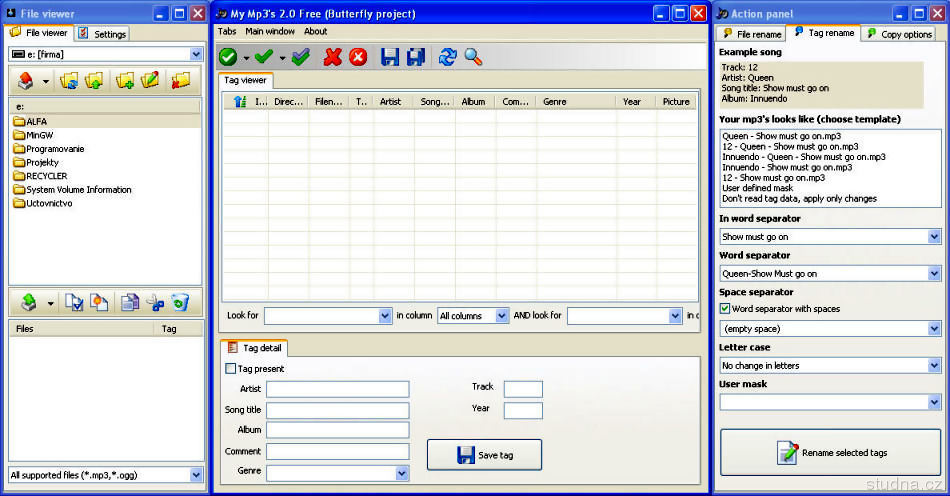This screenshot has width=950, height=496.
Task: Expand the arrow next to green circle checkmark
Action: coord(246,58)
